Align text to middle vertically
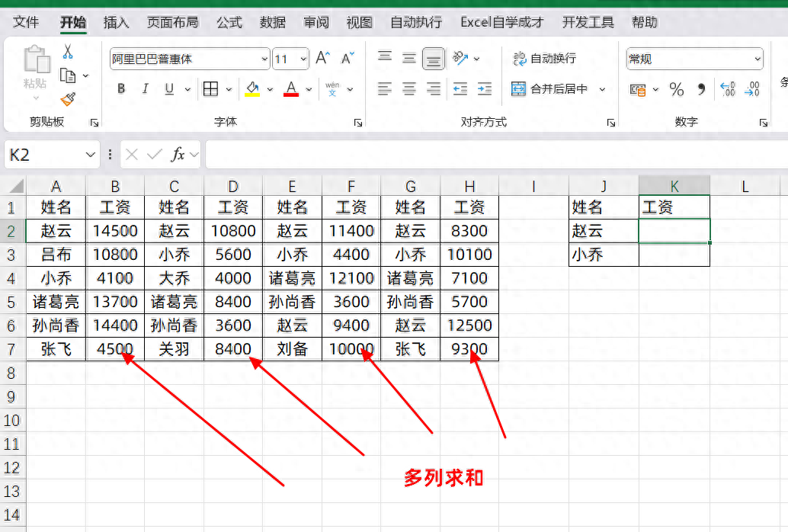Screen dimensions: 788x532 point(409,59)
